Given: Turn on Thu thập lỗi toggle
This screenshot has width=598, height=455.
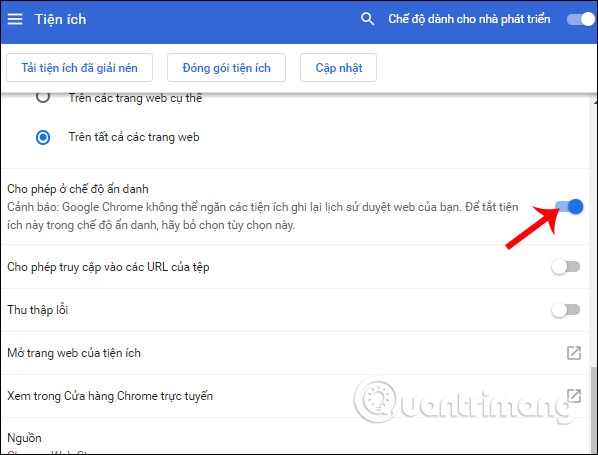Looking at the screenshot, I should [x=566, y=310].
